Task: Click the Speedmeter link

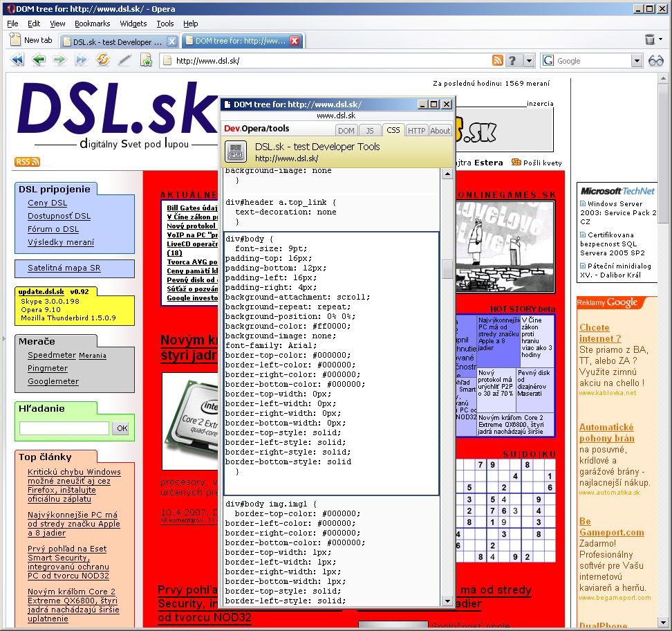Action: 52,355
